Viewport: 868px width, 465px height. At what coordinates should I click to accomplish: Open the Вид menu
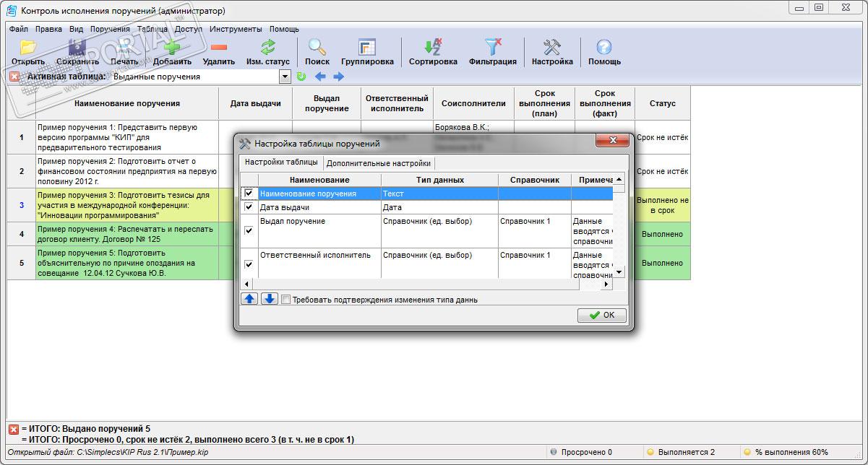77,30
